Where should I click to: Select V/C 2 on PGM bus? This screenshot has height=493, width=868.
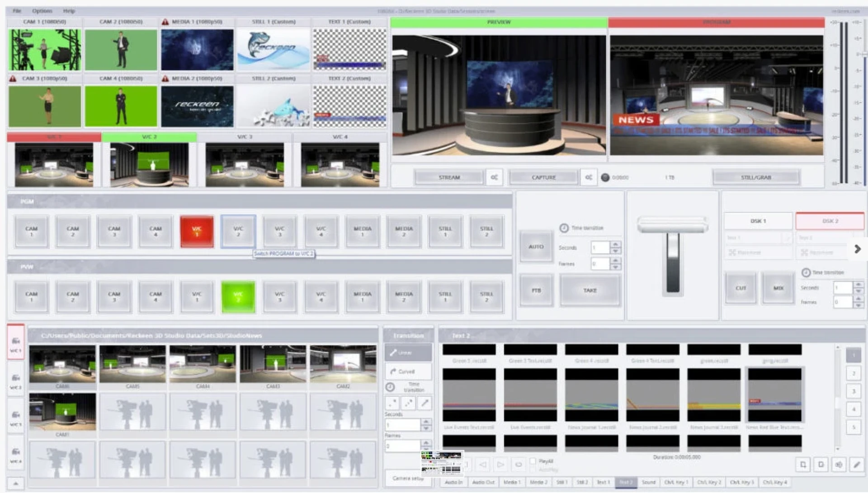[238, 231]
